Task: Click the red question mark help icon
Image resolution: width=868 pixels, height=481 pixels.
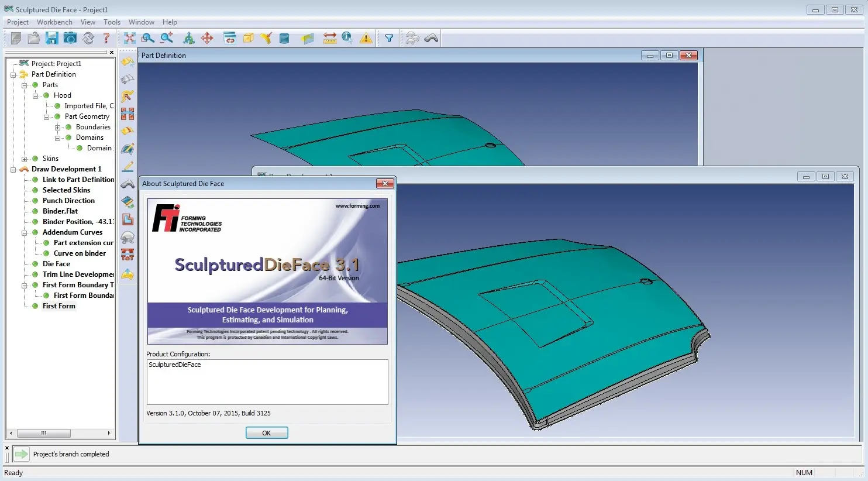Action: [106, 38]
